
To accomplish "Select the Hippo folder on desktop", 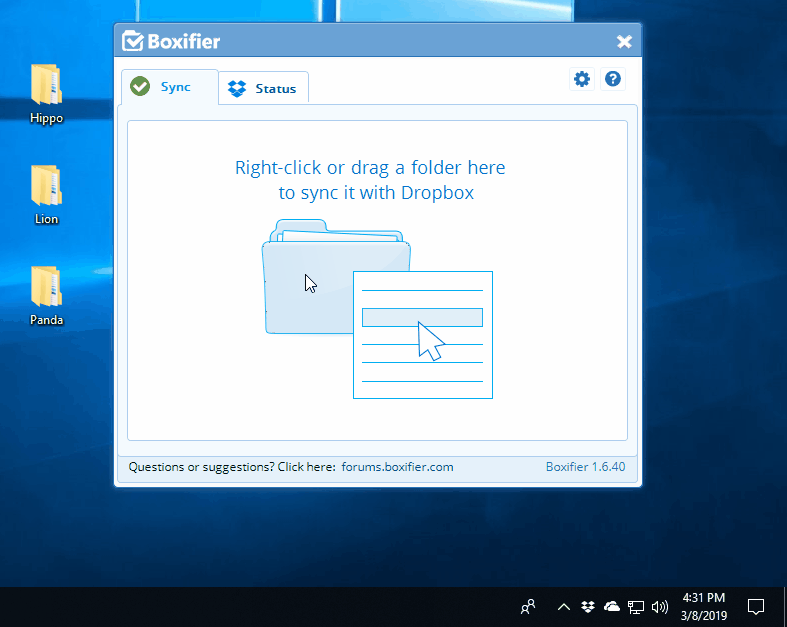I will pos(46,94).
